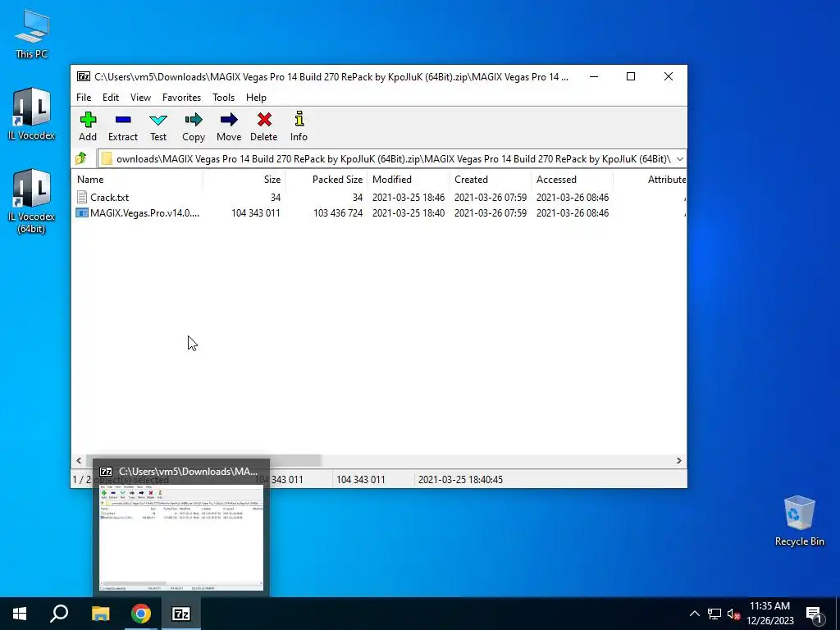Image resolution: width=840 pixels, height=630 pixels.
Task: Select the Crack.txt file name
Action: 109,198
